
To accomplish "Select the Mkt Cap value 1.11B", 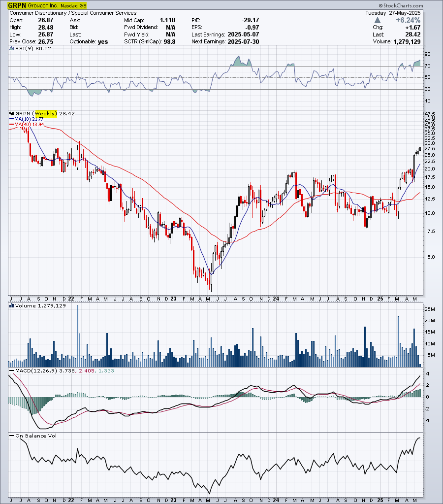I will point(168,20).
